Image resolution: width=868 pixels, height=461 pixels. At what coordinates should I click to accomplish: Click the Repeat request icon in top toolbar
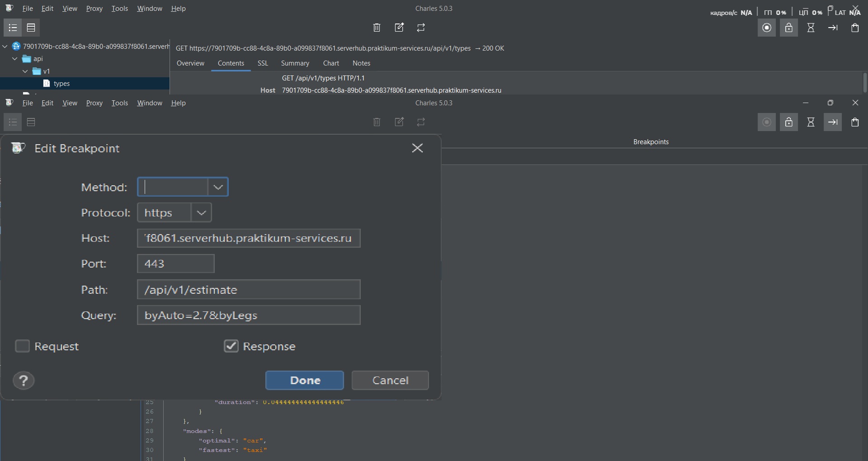421,28
